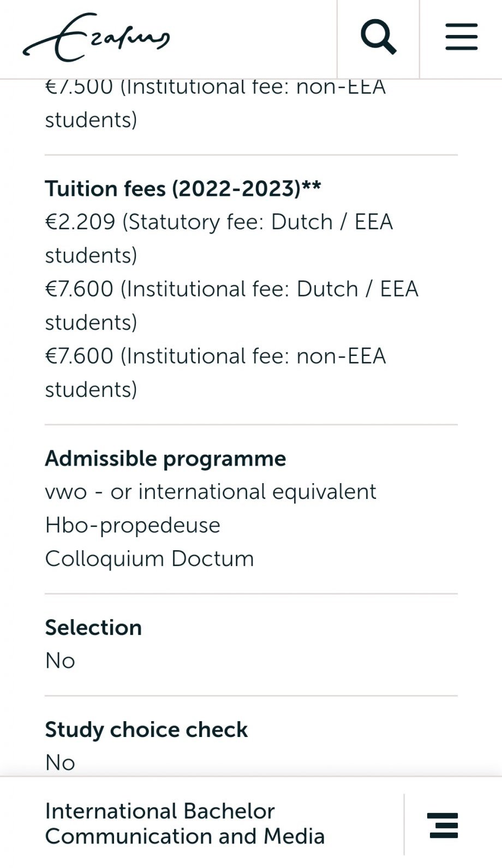502x868 pixels.
Task: Select the €2.209 statutory fee line
Action: pyautogui.click(x=219, y=222)
